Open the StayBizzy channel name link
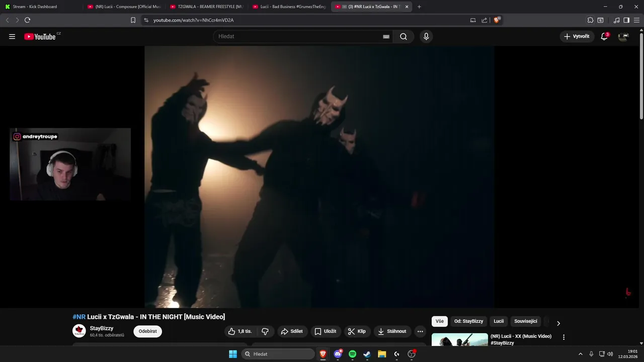The width and height of the screenshot is (644, 362). [x=102, y=328]
